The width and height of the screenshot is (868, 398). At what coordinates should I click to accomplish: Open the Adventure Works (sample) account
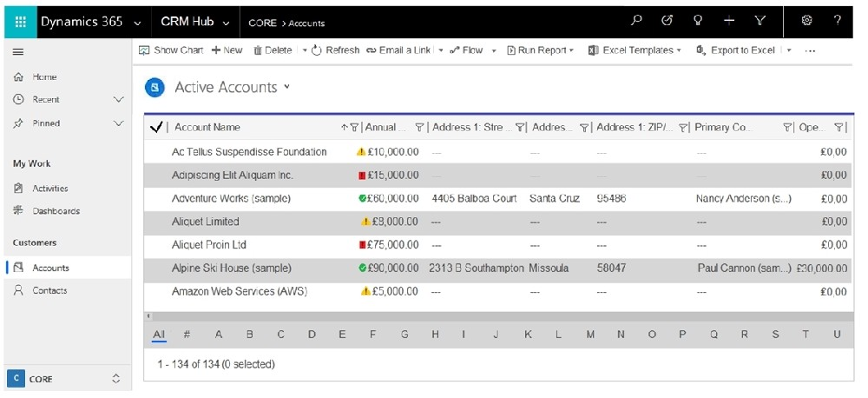[x=231, y=198]
